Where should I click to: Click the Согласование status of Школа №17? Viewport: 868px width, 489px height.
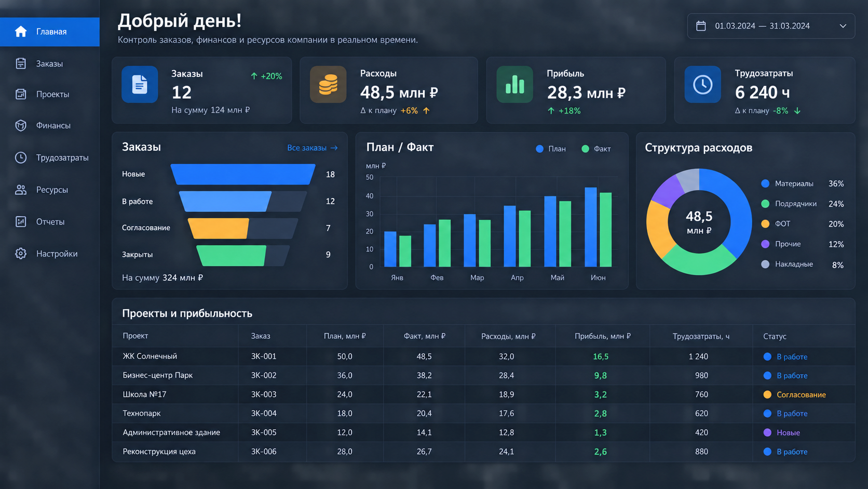(795, 394)
